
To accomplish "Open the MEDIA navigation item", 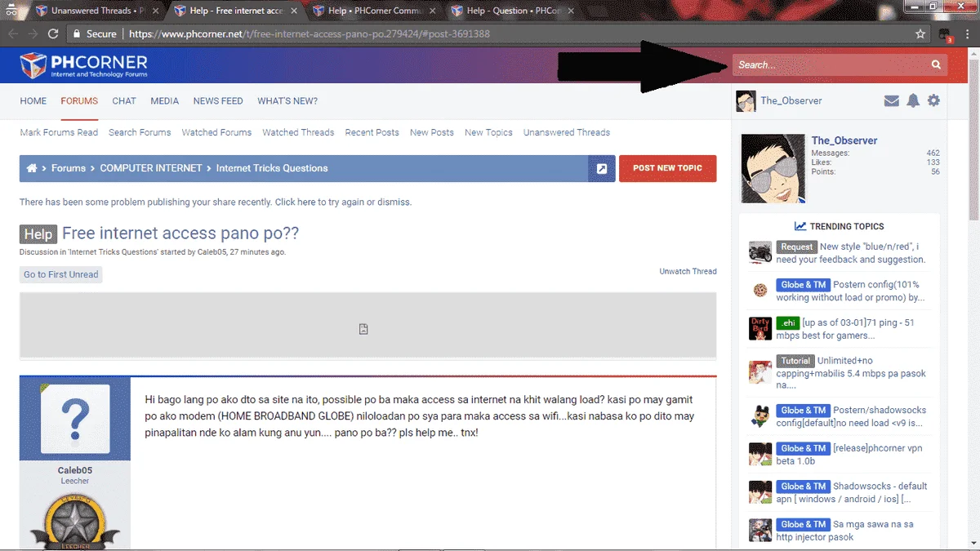I will tap(165, 101).
